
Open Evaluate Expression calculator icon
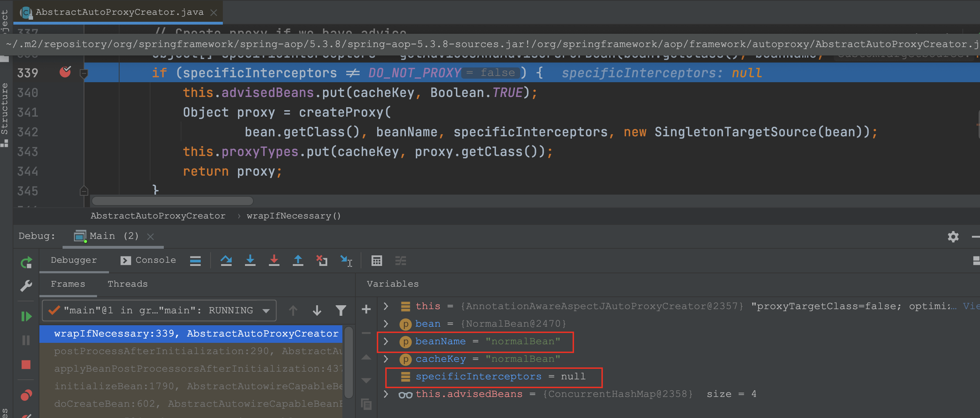pyautogui.click(x=376, y=261)
